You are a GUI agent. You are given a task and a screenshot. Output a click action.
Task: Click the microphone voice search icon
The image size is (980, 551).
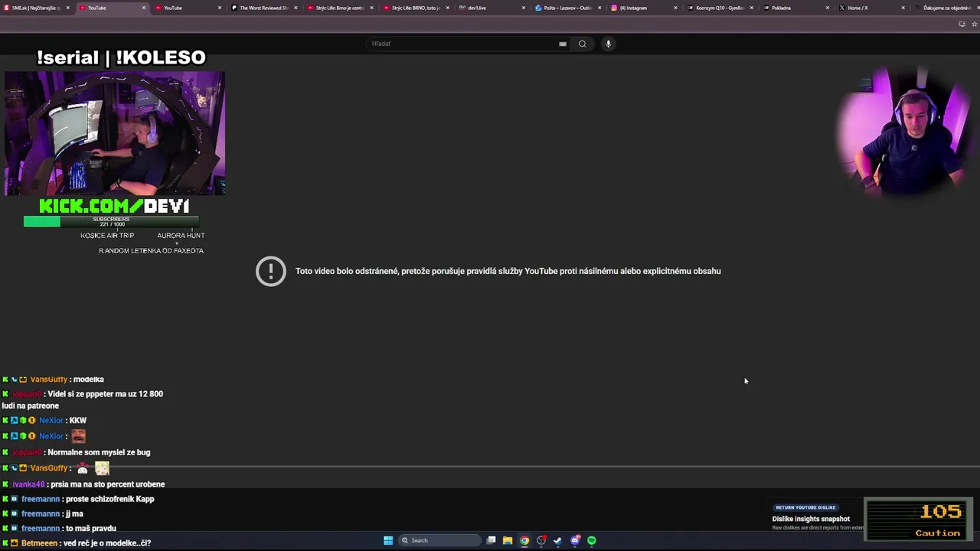click(608, 44)
